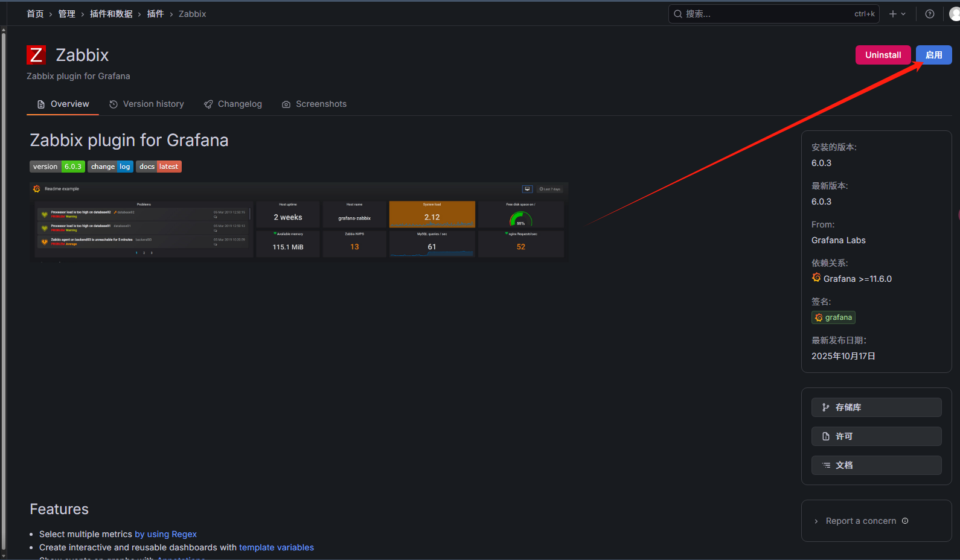This screenshot has width=960, height=560.
Task: Select the Overview tab
Action: click(63, 104)
